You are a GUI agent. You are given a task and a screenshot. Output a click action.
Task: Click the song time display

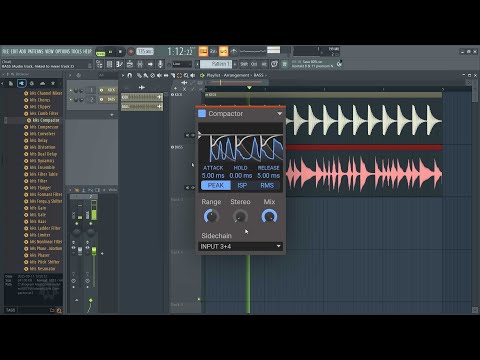181,52
